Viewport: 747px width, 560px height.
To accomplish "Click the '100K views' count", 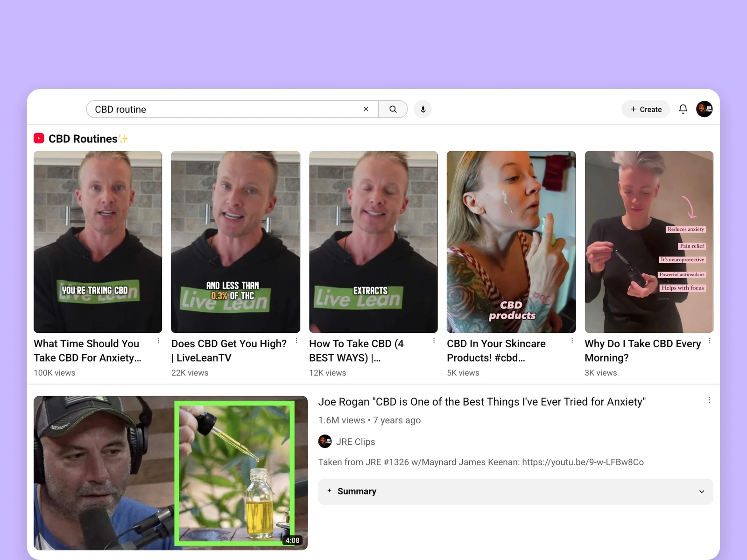I will 54,373.
